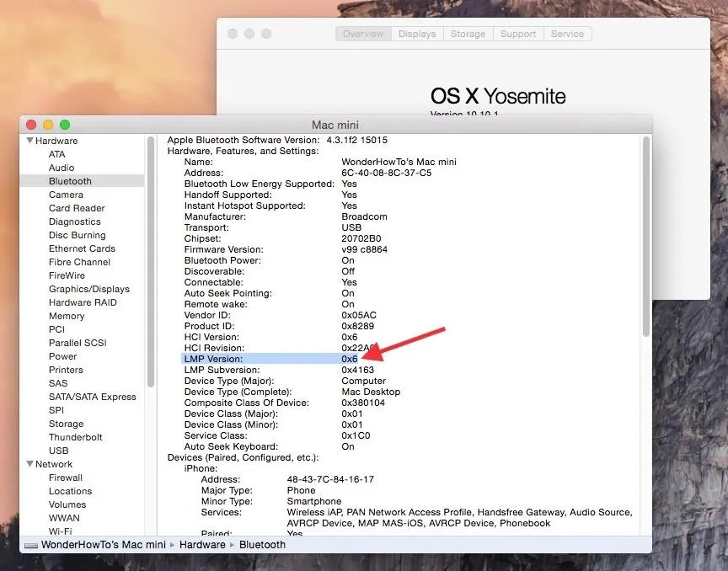The width and height of the screenshot is (728, 571).
Task: Zoom the Mac mini window green button
Action: [65, 125]
